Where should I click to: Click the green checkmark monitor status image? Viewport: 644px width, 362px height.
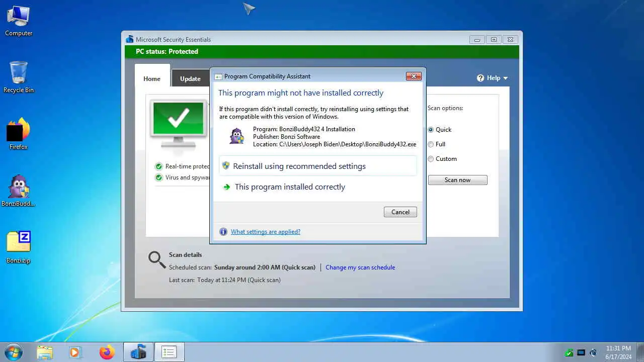coord(178,123)
